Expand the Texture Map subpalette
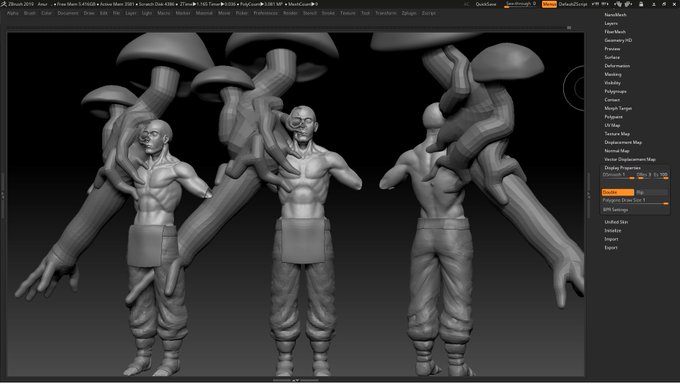Image resolution: width=680 pixels, height=384 pixels. pos(617,134)
